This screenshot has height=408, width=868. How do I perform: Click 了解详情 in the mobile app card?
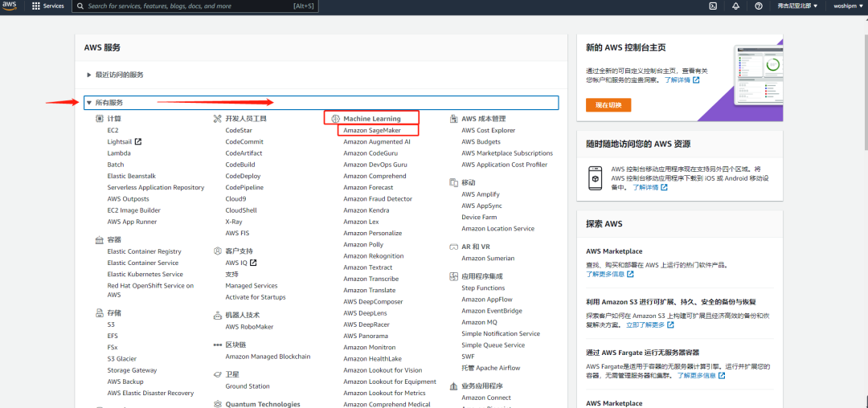(650, 187)
